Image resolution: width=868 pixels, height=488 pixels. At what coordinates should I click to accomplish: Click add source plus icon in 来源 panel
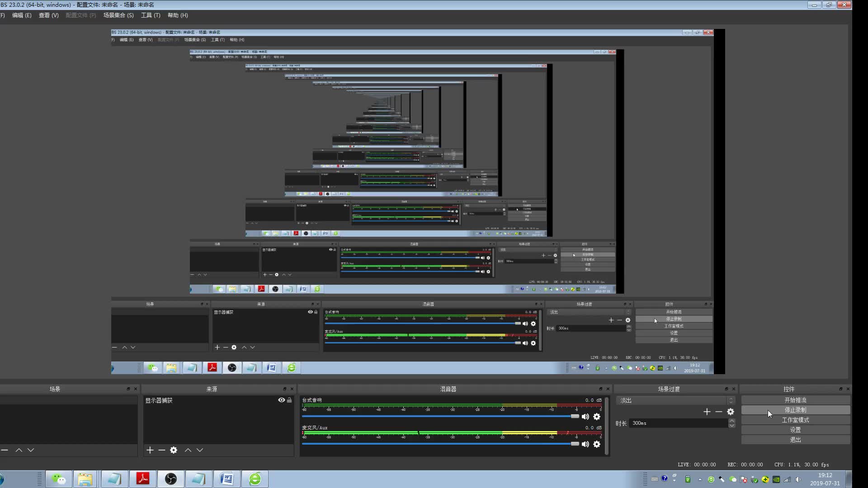(150, 450)
